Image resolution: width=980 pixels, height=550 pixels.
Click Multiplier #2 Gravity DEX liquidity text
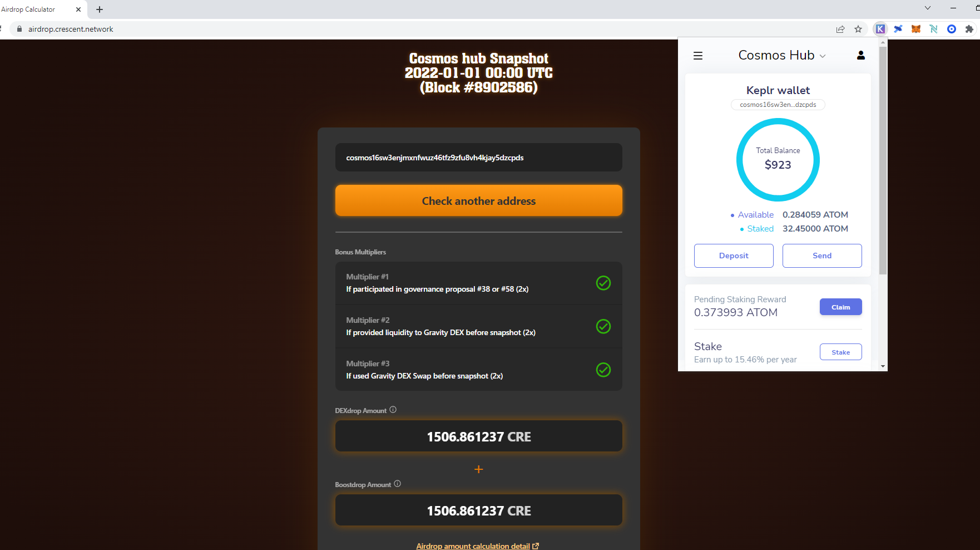440,332
